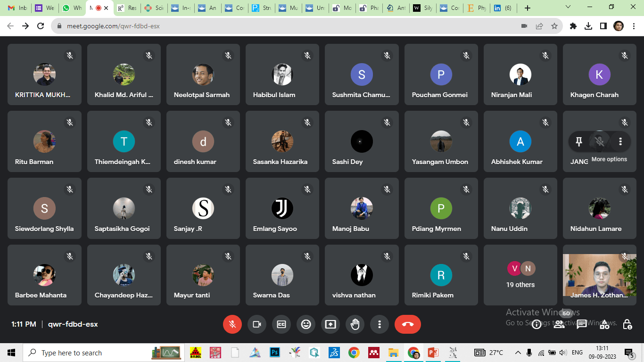
Task: Open the Activities panel
Action: pos(604,324)
